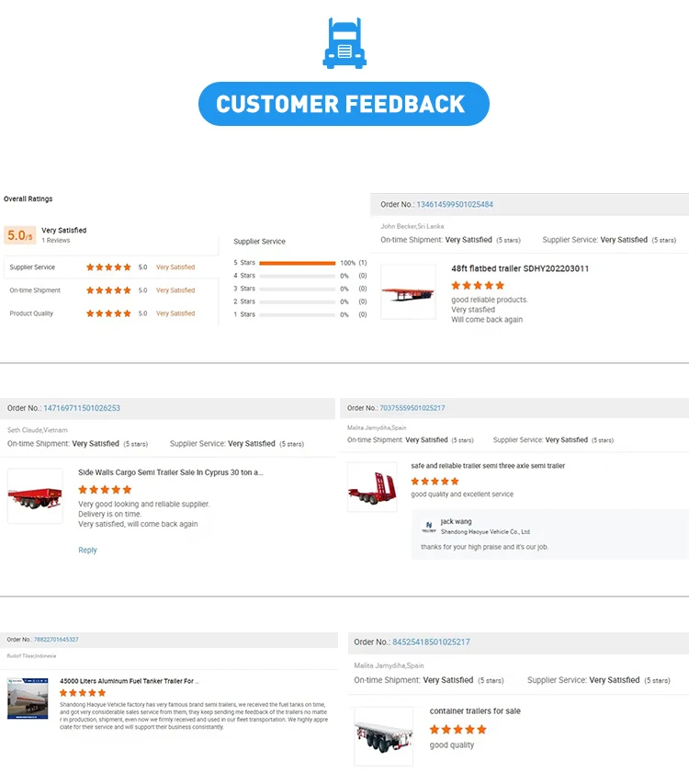Viewport: 689px width, 784px height.
Task: Click the Customer Feedback banner button
Action: point(344,104)
